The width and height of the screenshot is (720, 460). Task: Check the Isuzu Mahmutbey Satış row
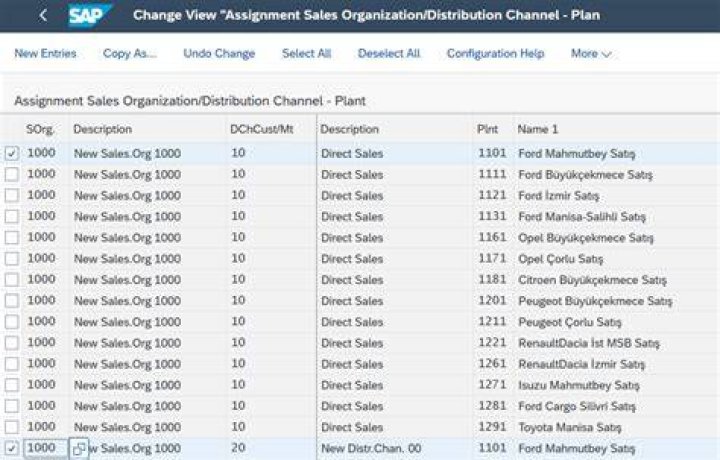coord(11,385)
